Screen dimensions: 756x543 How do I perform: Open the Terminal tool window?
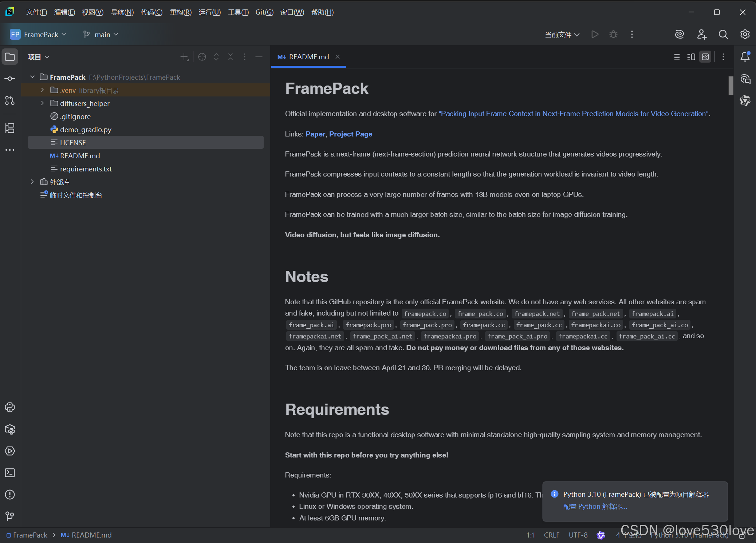point(10,473)
